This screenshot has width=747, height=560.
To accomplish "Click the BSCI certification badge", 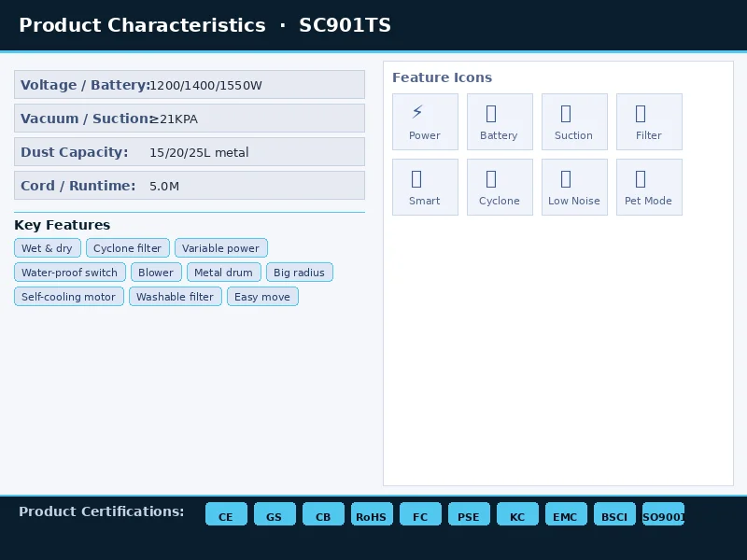I will point(615,514).
